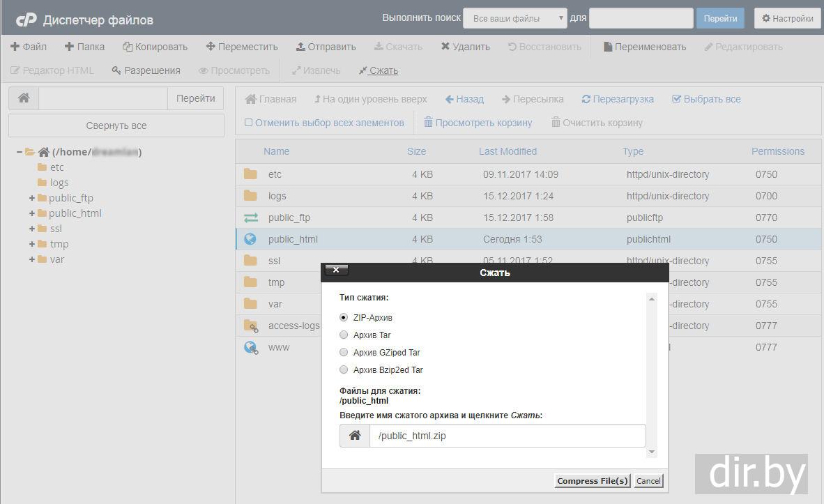Screen dimensions: 824x504
Task: Collapse the /home root tree node
Action: tap(20, 152)
